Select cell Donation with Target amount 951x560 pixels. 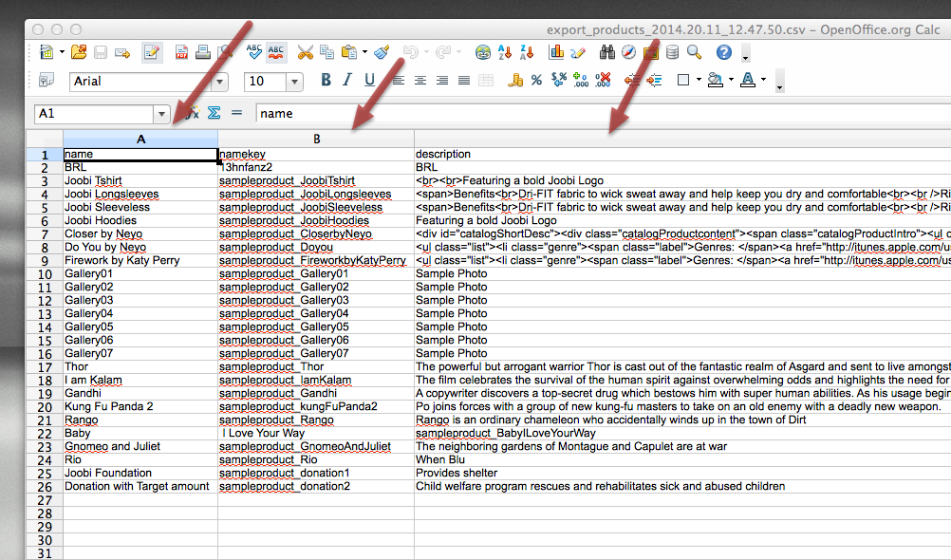point(140,487)
